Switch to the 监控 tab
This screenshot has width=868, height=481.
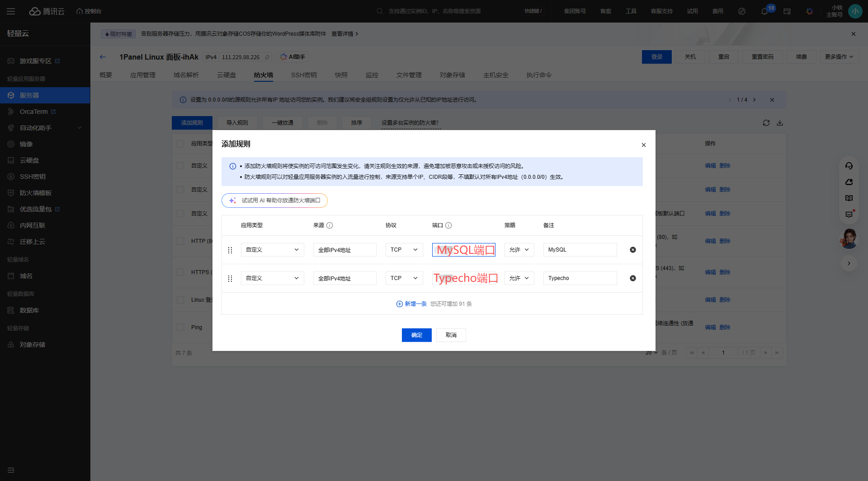[372, 75]
